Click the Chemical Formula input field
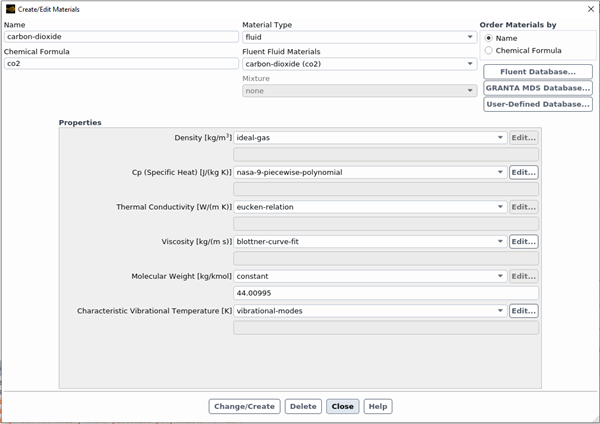 coord(121,64)
